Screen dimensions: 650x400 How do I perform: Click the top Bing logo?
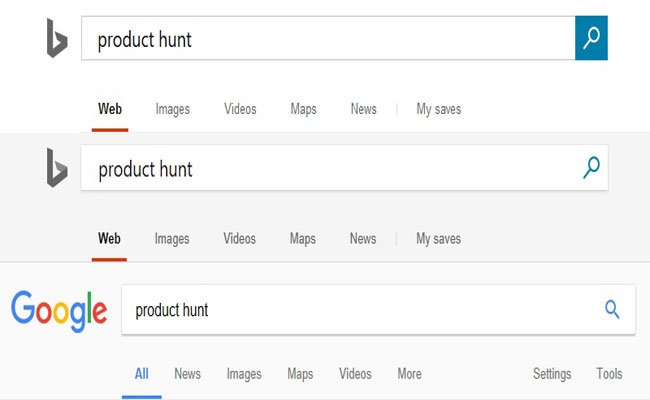click(57, 38)
